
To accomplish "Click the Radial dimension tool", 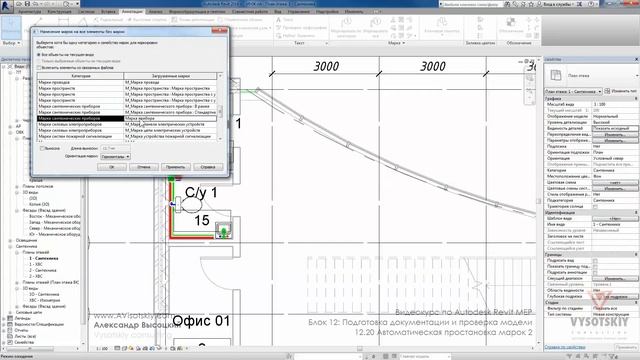I will 109,20.
